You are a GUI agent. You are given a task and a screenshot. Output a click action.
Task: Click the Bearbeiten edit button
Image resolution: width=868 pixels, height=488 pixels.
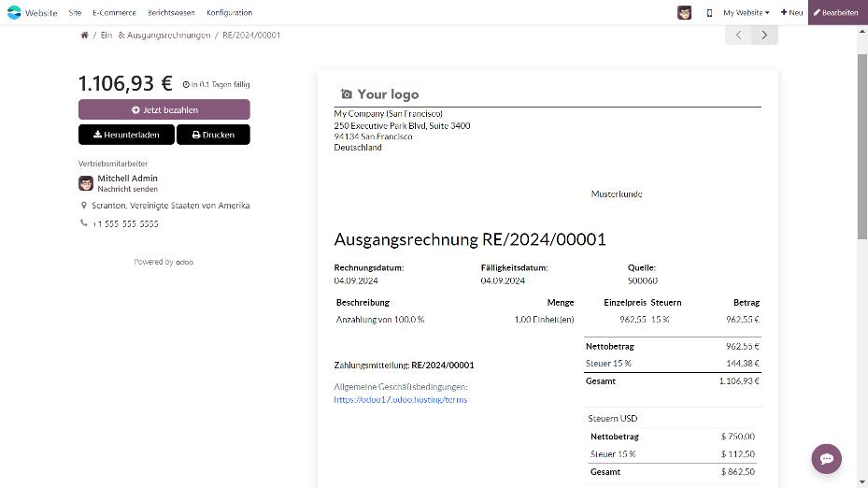pos(836,12)
